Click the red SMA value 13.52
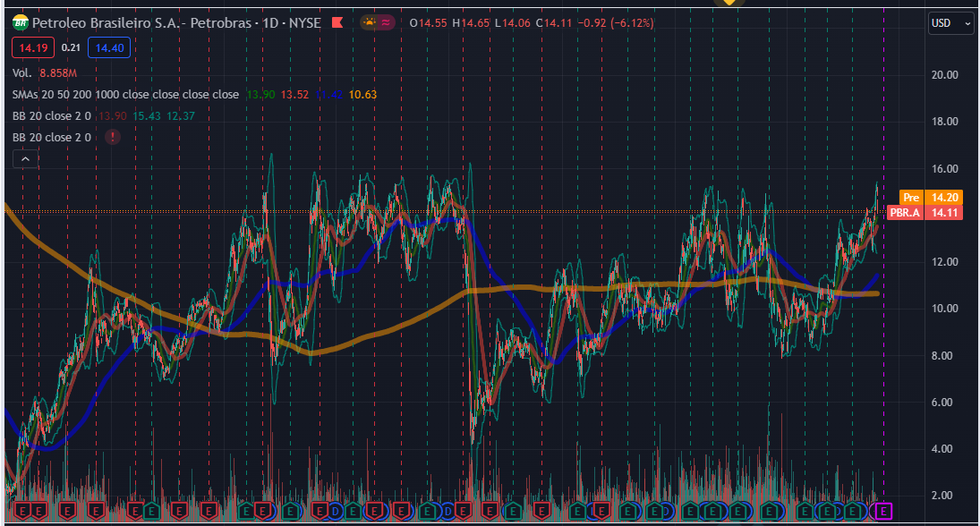Screen dimensions: 980x526 click(x=294, y=95)
